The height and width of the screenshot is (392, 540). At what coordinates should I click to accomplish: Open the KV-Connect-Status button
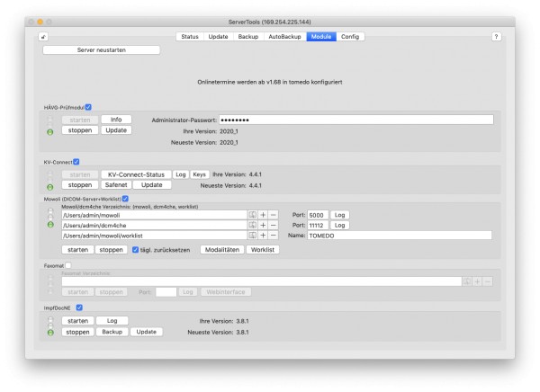(x=136, y=174)
